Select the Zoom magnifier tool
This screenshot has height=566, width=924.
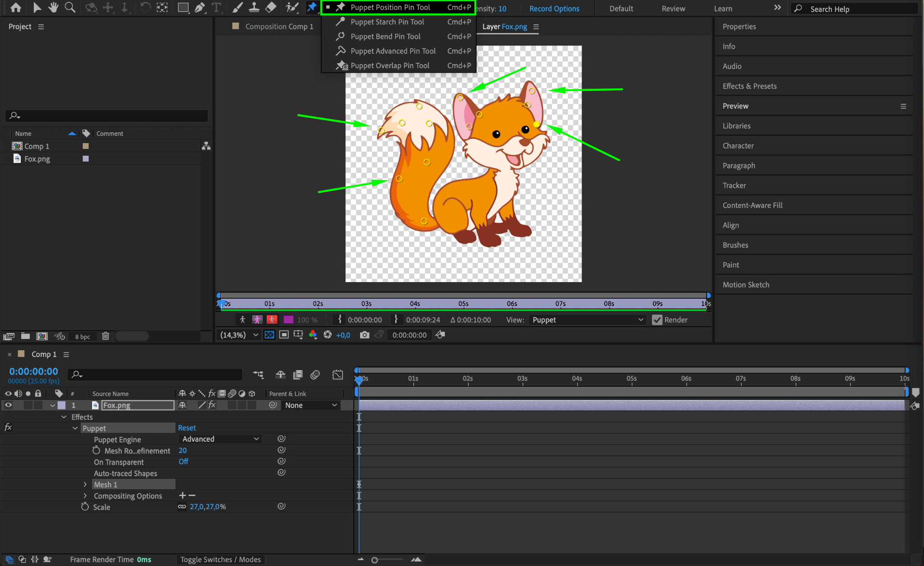pyautogui.click(x=70, y=8)
